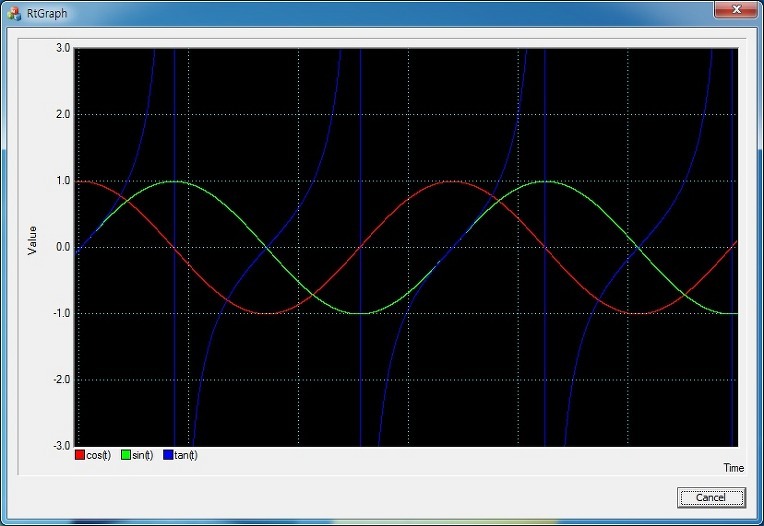Screen dimensions: 764x526
Task: Select the green sin(t) legend swatch
Action: point(126,455)
